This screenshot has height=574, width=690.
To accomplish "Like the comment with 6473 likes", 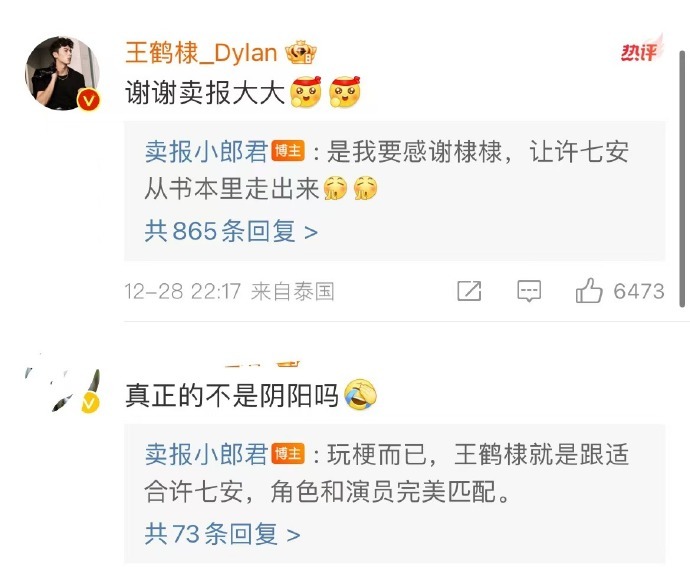I will pyautogui.click(x=620, y=291).
